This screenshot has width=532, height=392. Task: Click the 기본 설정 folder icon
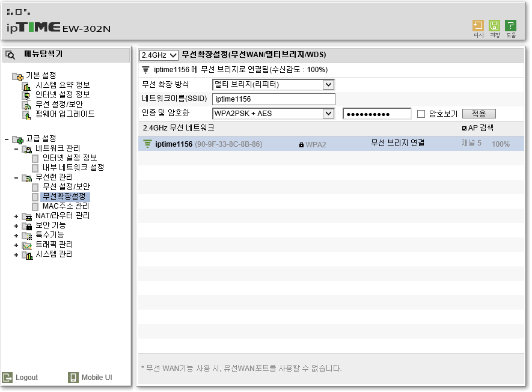[17, 76]
